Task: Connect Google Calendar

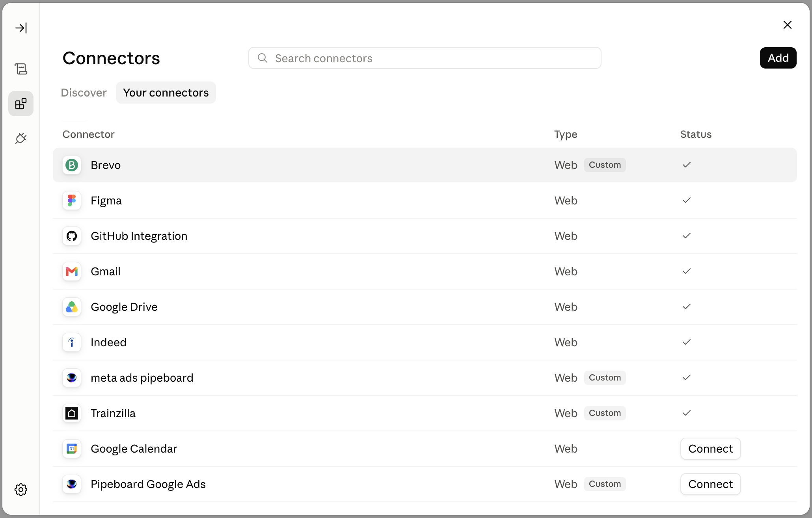Action: pos(711,449)
